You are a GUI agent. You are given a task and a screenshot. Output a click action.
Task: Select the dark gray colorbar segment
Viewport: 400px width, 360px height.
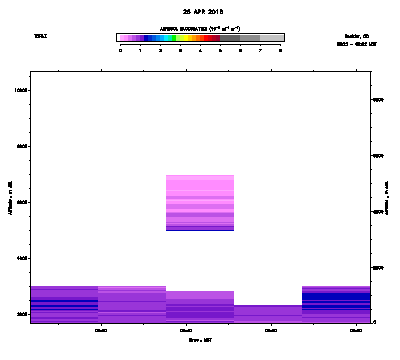[230, 38]
